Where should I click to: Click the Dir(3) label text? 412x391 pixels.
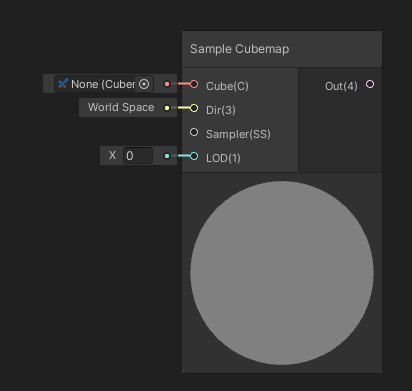[x=221, y=110]
